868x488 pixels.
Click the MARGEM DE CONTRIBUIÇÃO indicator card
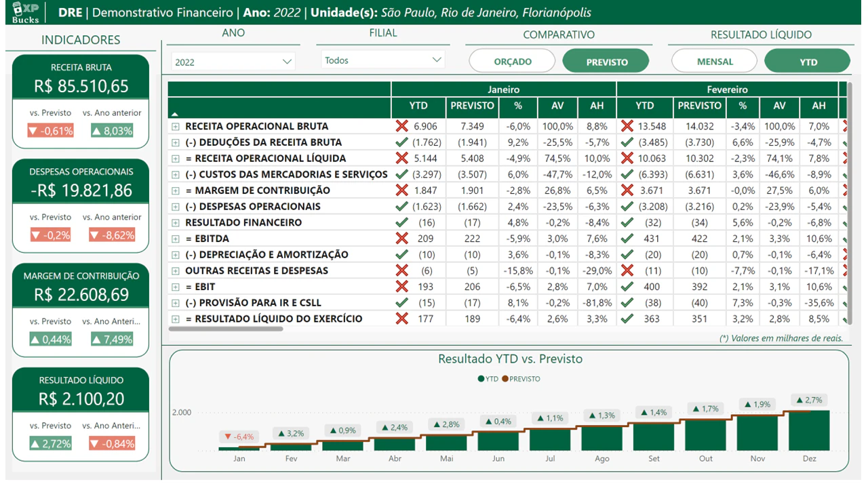coord(81,310)
